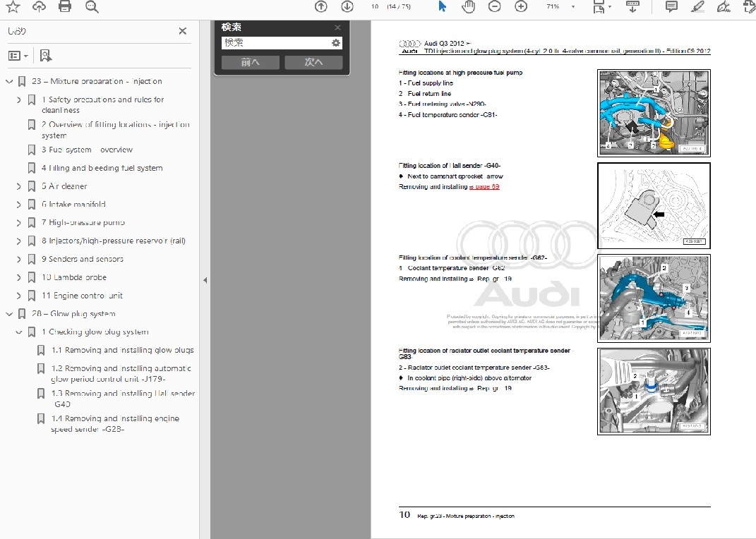Viewport: 756px width, 539px height.
Task: Open bookmark panel options dropdown
Action: (18, 56)
